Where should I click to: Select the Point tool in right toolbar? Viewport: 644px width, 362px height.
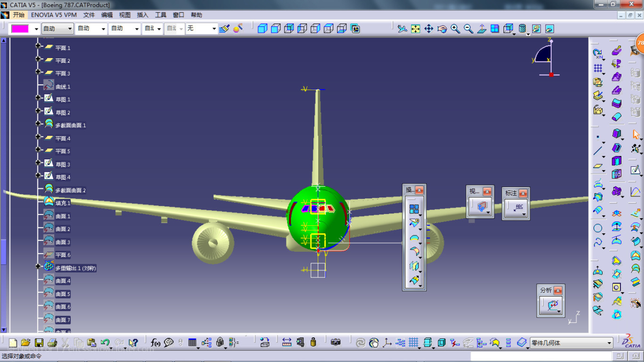coord(598,137)
